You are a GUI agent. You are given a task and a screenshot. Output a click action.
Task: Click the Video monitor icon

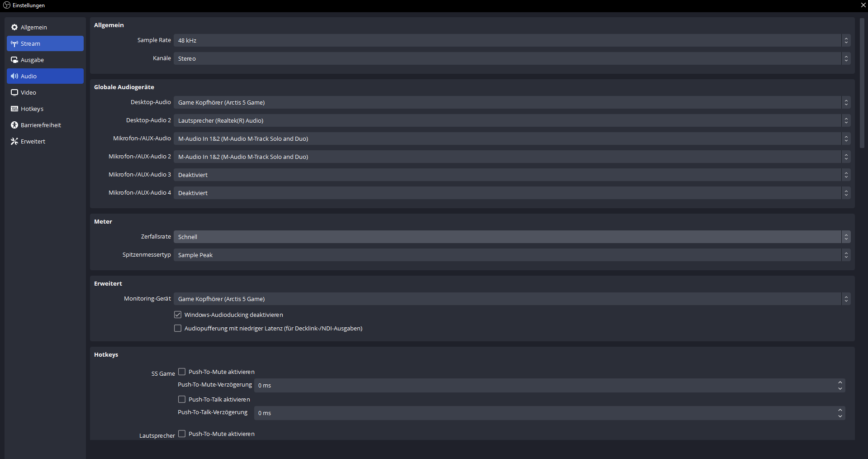[14, 92]
